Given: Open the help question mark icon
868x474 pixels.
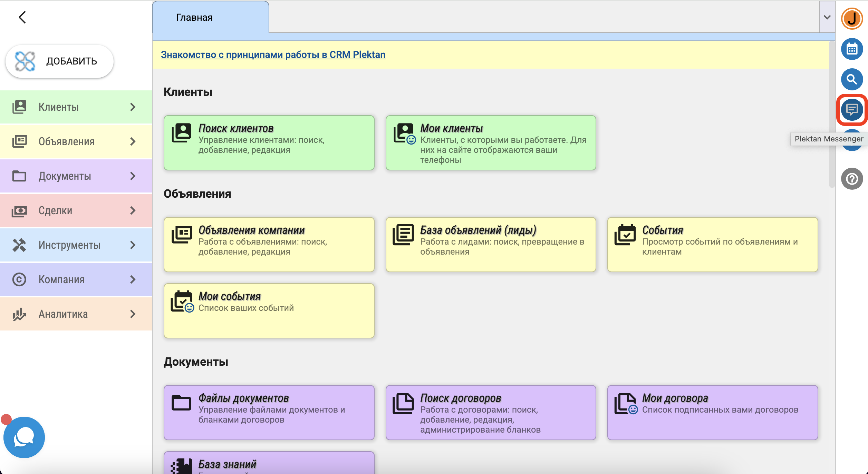Looking at the screenshot, I should tap(851, 179).
